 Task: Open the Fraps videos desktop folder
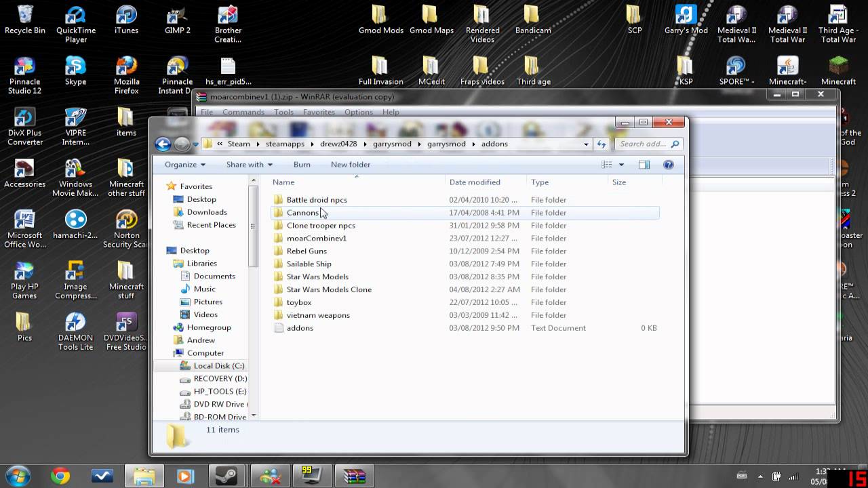[x=482, y=71]
